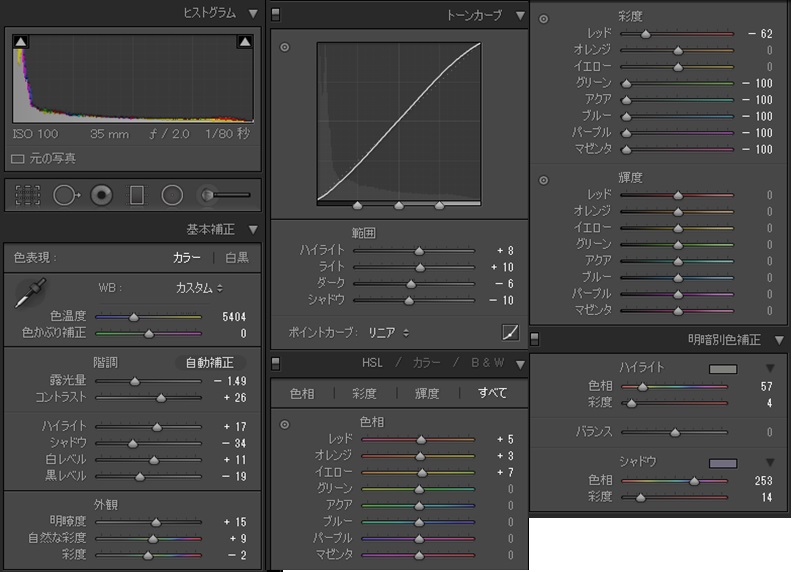Click the 色温度 slider

pyautogui.click(x=148, y=317)
